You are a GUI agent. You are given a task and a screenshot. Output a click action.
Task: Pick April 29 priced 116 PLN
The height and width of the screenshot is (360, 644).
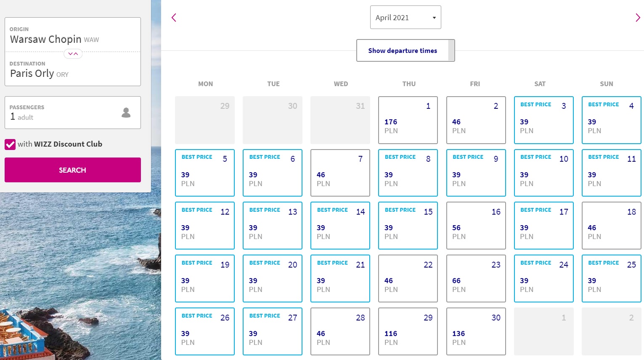point(408,331)
